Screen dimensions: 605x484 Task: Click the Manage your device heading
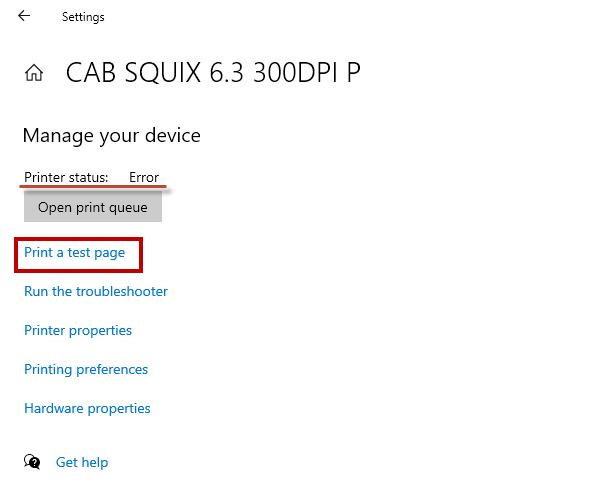111,135
